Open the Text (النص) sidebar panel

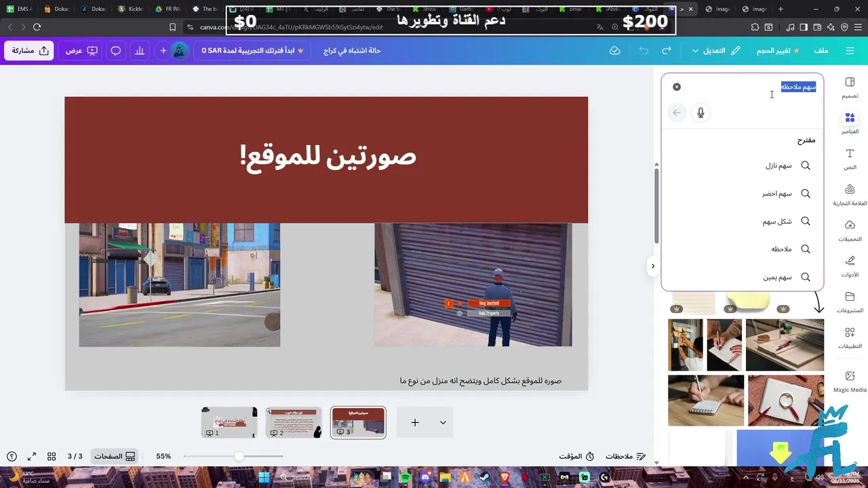coord(850,159)
